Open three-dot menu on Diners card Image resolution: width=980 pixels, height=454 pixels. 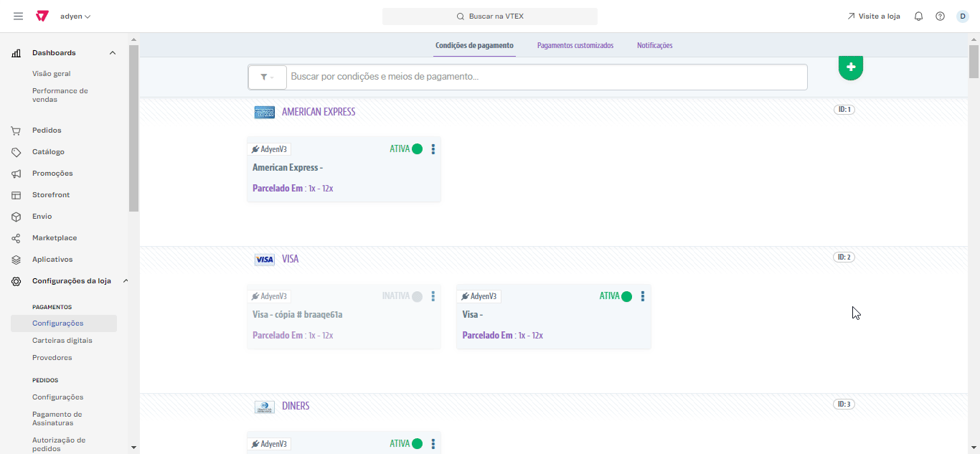pyautogui.click(x=433, y=443)
